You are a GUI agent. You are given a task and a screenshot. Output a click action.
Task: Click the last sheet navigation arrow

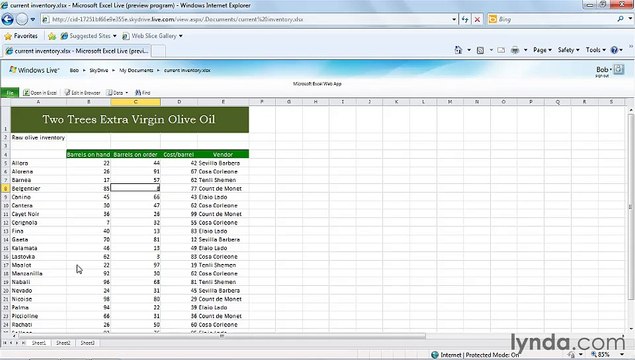(23, 343)
